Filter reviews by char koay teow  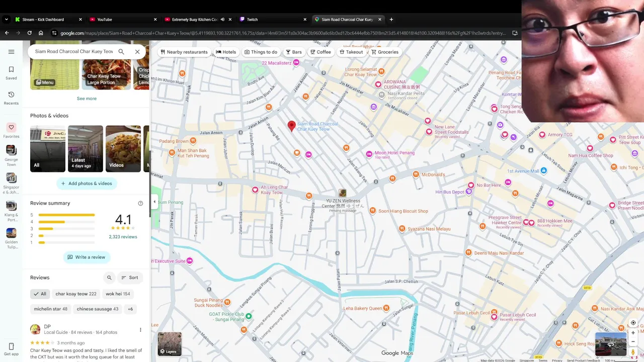(76, 294)
